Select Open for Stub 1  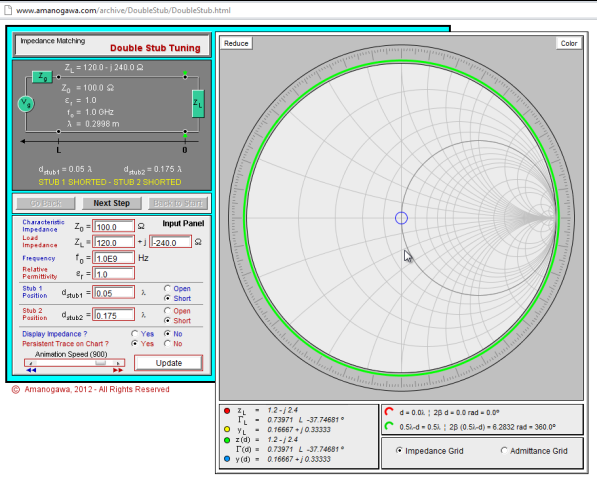(167, 288)
